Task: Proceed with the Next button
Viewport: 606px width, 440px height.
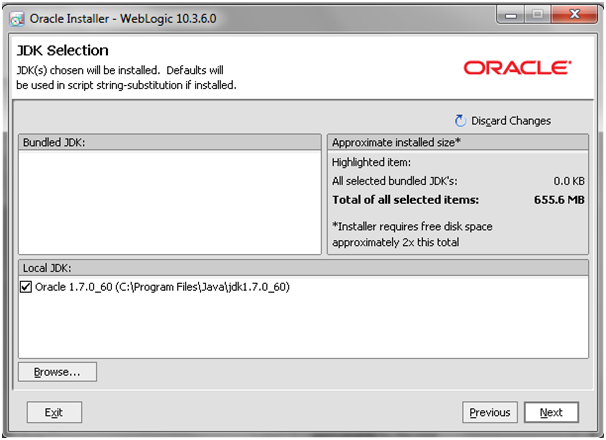Action: (x=551, y=412)
